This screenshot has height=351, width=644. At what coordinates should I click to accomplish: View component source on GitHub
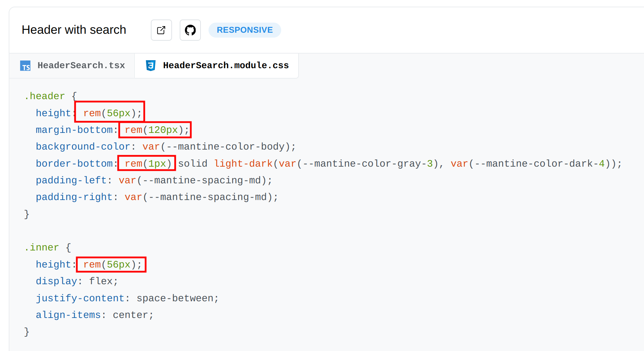(190, 30)
